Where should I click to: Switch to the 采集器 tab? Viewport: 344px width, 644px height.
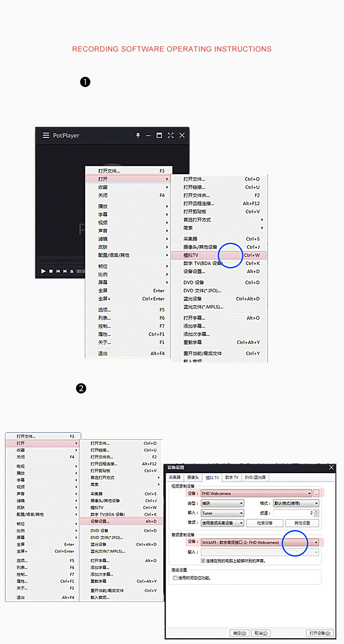tap(176, 477)
